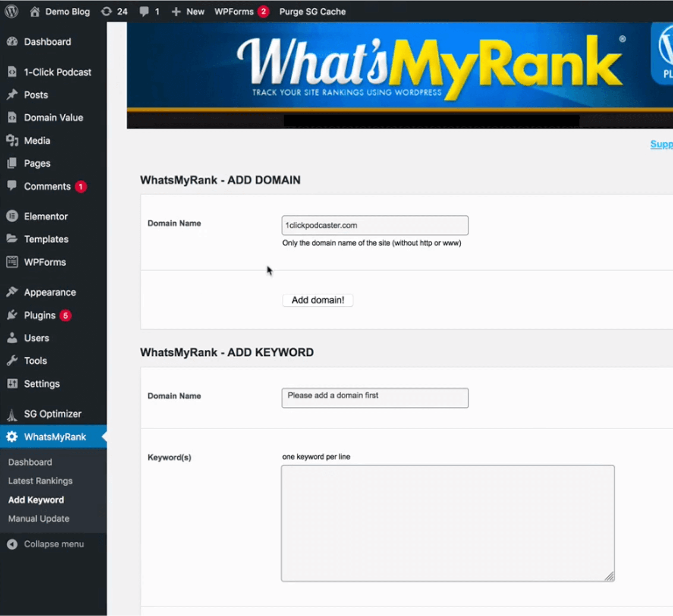
Task: Open the Appearance menu
Action: tap(50, 292)
